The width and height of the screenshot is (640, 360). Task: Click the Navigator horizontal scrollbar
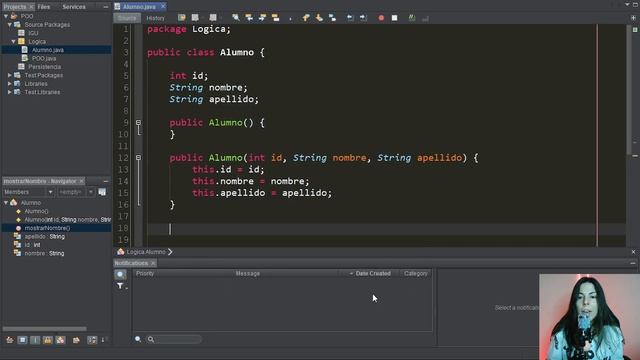(x=44, y=329)
